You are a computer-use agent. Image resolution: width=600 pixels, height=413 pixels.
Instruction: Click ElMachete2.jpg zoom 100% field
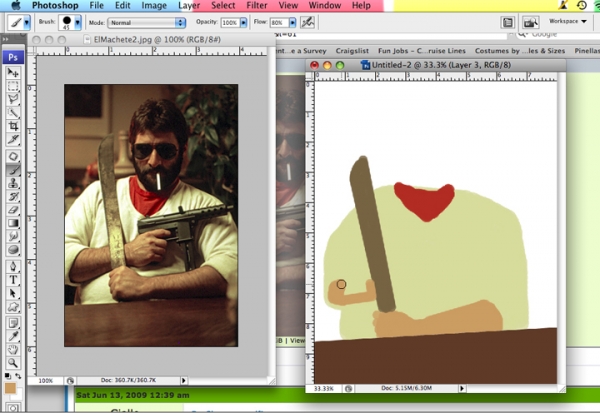pyautogui.click(x=46, y=380)
